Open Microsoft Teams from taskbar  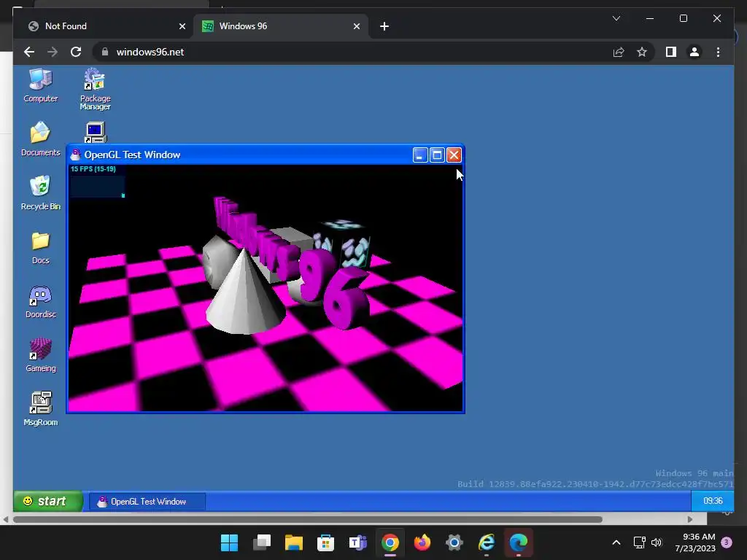[x=357, y=542]
